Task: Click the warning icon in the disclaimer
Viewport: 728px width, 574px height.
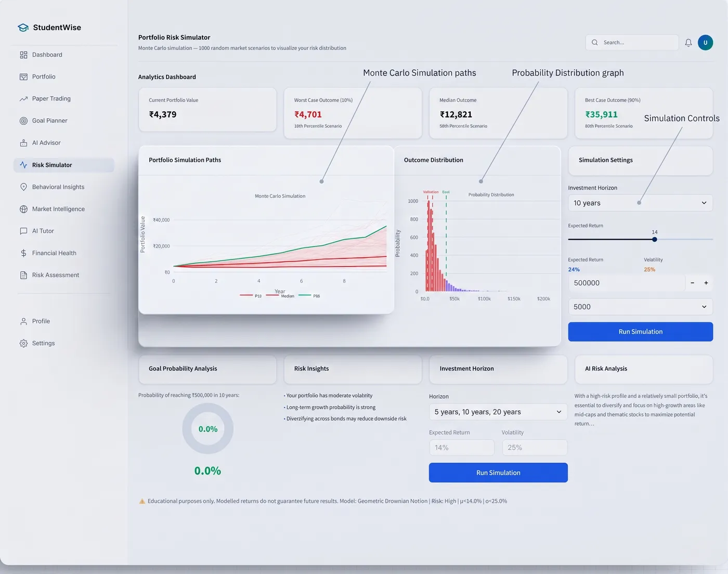Action: click(x=142, y=501)
